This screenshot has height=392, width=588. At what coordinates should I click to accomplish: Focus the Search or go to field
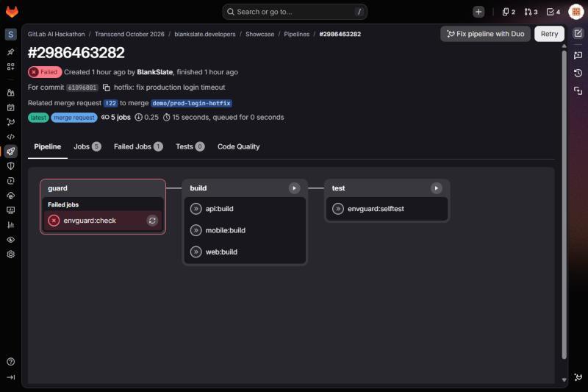pos(295,12)
